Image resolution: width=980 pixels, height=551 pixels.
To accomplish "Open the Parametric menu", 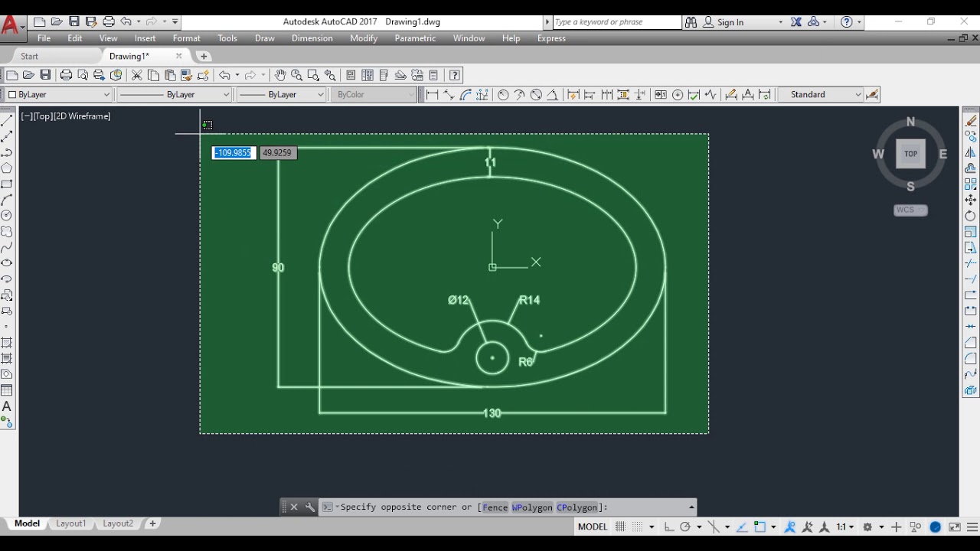I will click(415, 38).
